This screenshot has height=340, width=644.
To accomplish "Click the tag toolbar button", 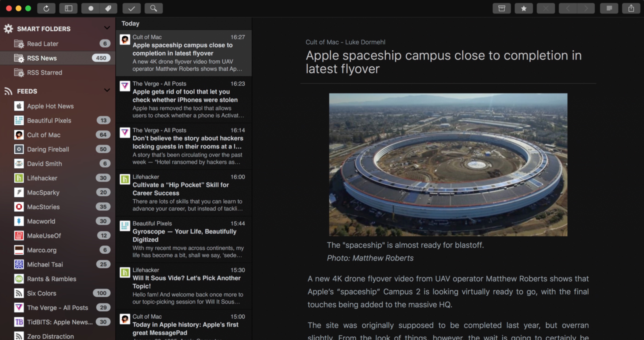I will [108, 8].
